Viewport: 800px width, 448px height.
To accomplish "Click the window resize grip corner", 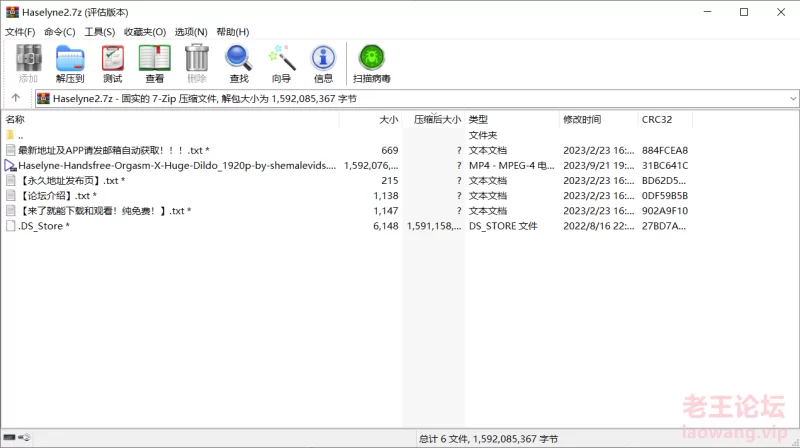I will pyautogui.click(x=795, y=443).
